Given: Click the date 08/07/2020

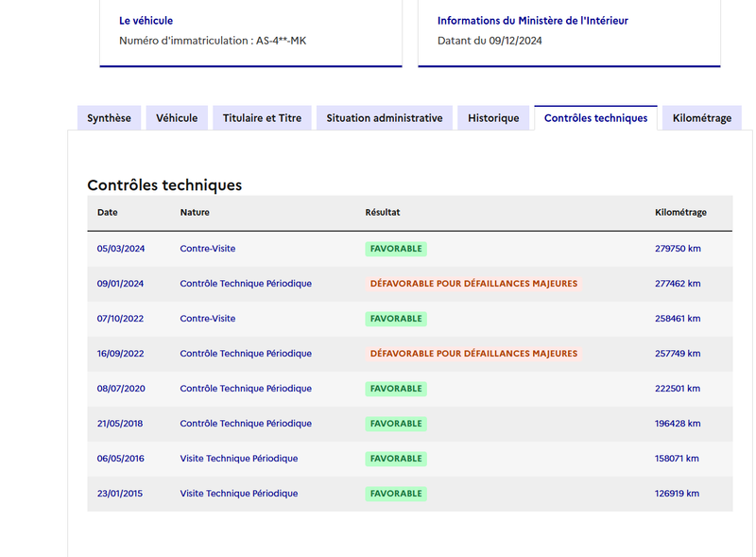Looking at the screenshot, I should [121, 389].
